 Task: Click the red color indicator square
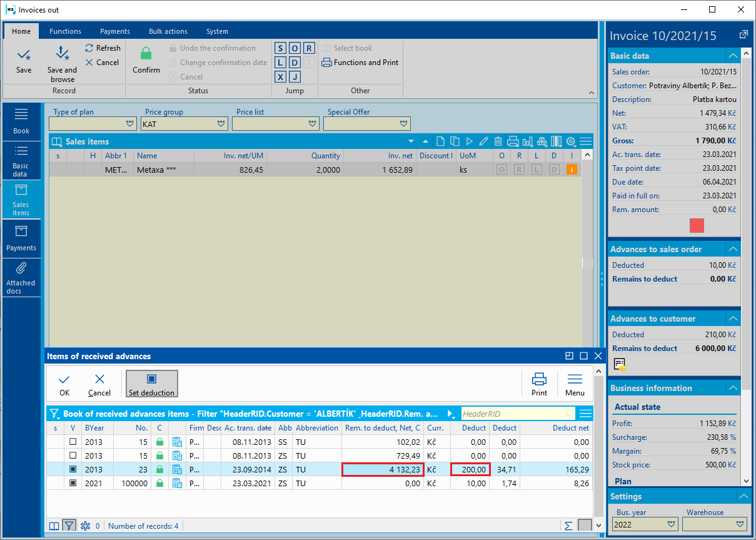[x=697, y=226]
